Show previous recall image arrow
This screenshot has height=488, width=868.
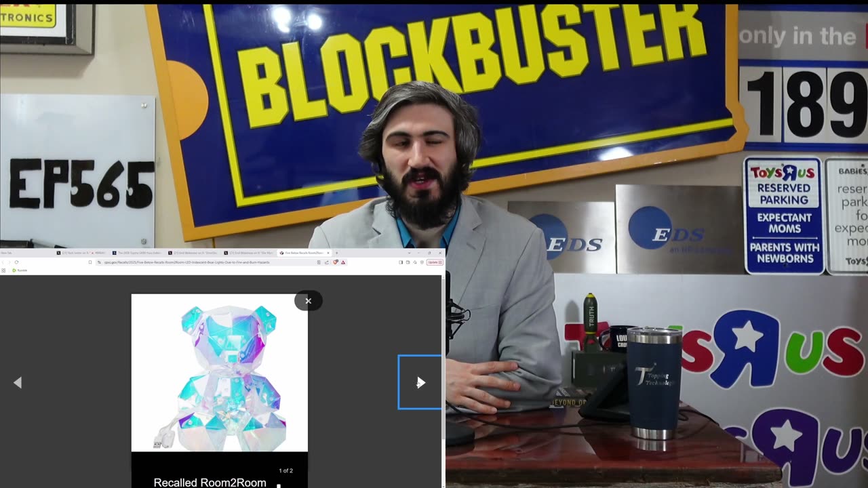point(18,383)
